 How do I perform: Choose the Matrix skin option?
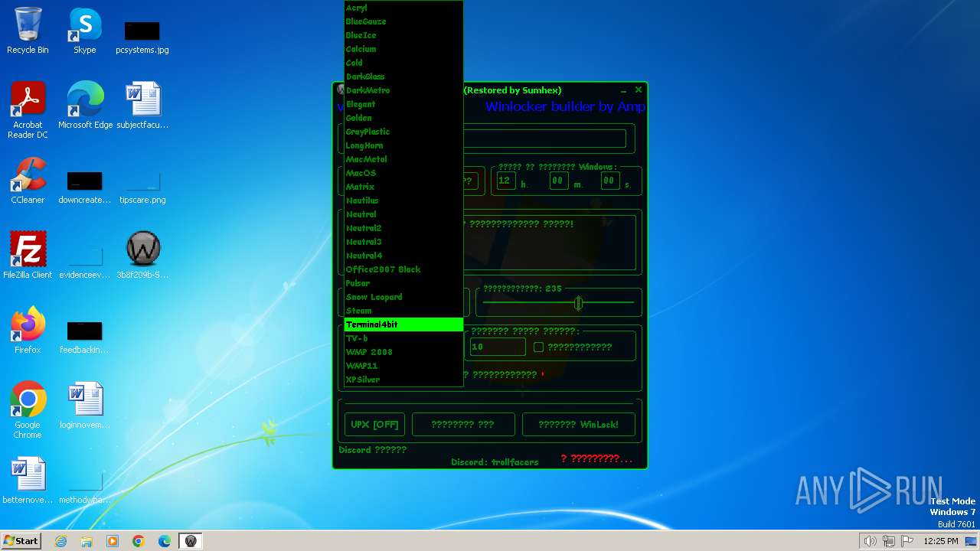[403, 187]
